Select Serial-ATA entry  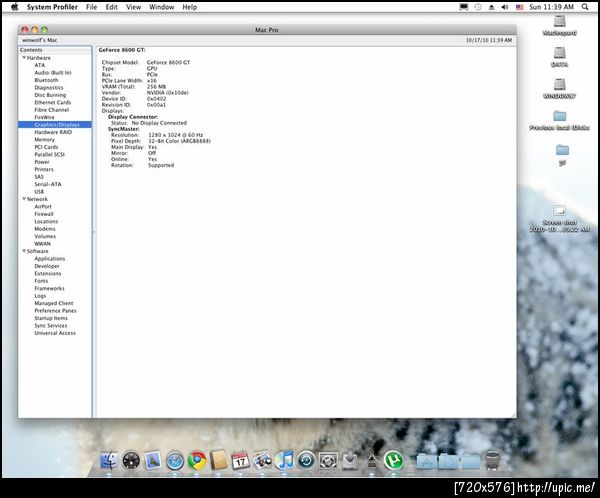click(47, 184)
